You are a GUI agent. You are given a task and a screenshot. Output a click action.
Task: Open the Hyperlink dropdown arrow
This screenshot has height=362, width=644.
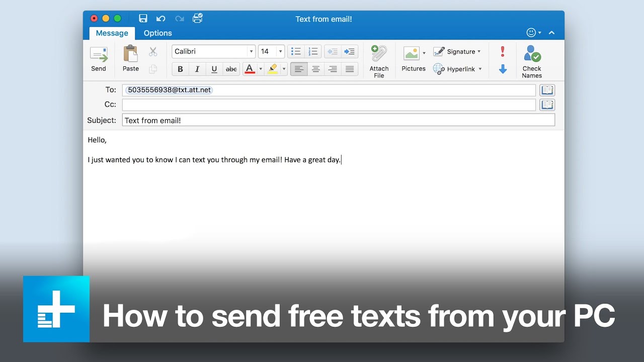tap(480, 69)
